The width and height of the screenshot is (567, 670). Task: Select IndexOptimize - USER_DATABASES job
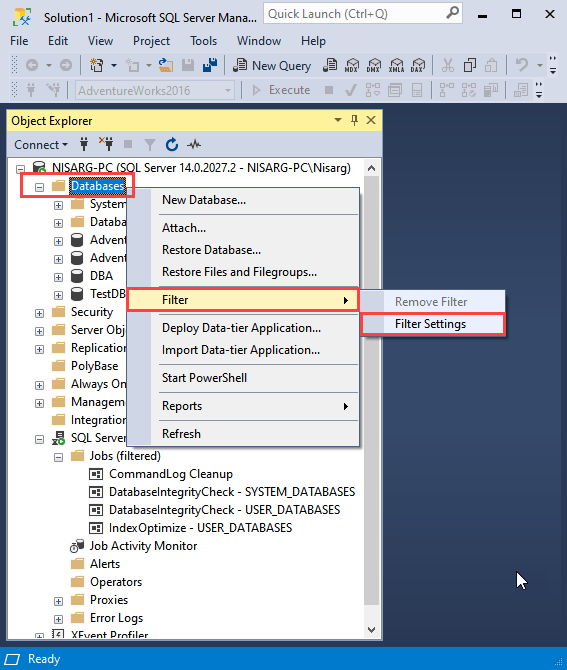tap(200, 528)
